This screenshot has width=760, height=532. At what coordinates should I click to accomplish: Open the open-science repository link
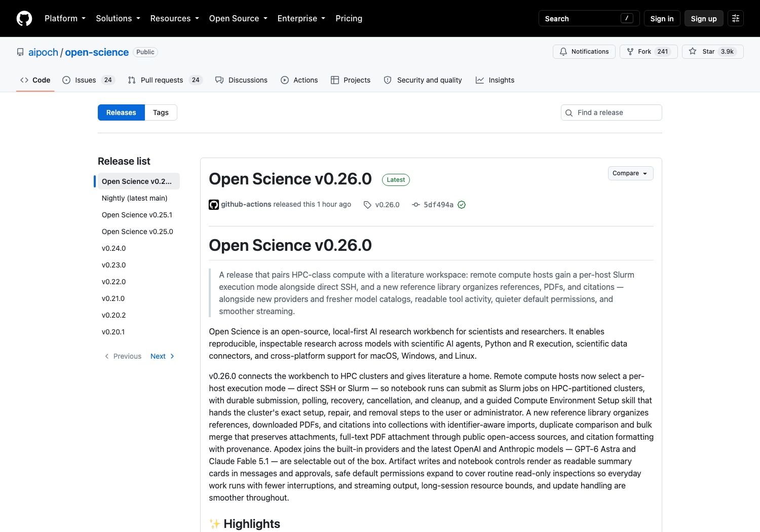pyautogui.click(x=97, y=52)
